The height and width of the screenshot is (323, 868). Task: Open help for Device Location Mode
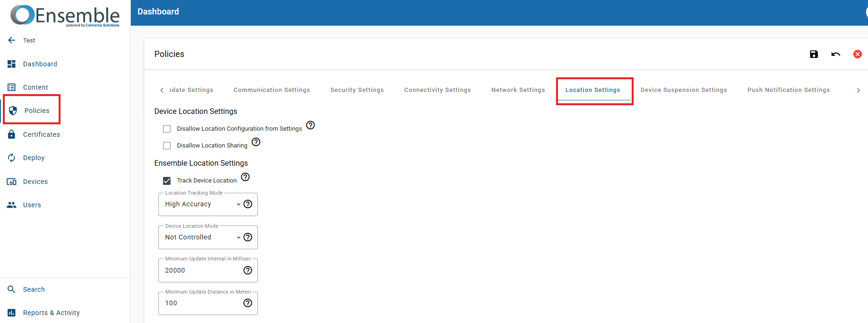tap(248, 237)
